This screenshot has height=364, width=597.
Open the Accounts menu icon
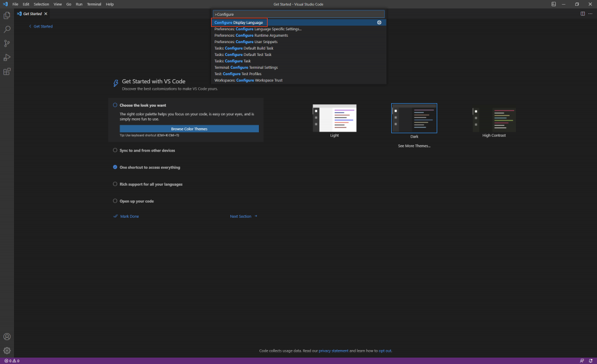(7, 337)
